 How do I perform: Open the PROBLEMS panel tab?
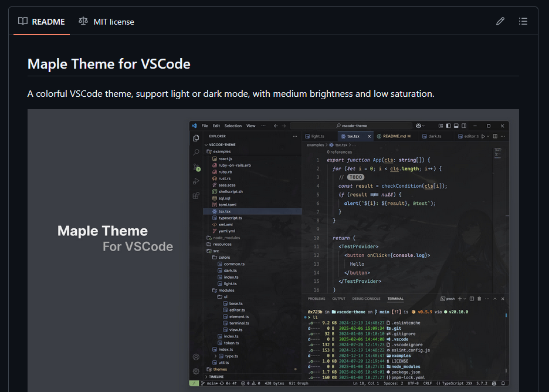(316, 299)
